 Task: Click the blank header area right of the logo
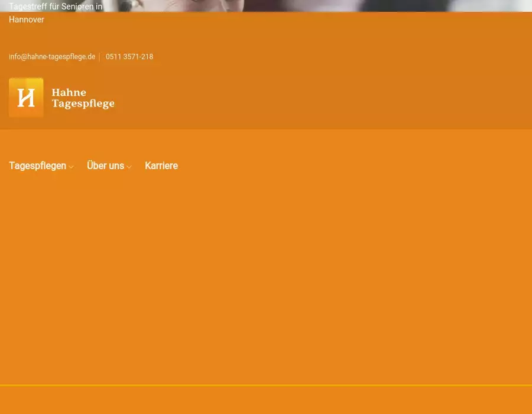[325, 98]
